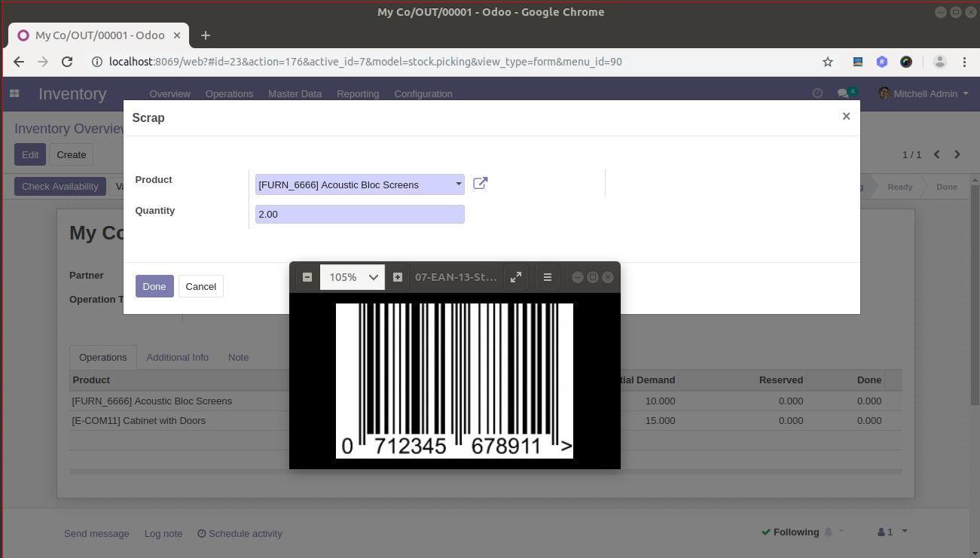Viewport: 980px width, 558px height.
Task: Click the Create button
Action: [x=72, y=154]
